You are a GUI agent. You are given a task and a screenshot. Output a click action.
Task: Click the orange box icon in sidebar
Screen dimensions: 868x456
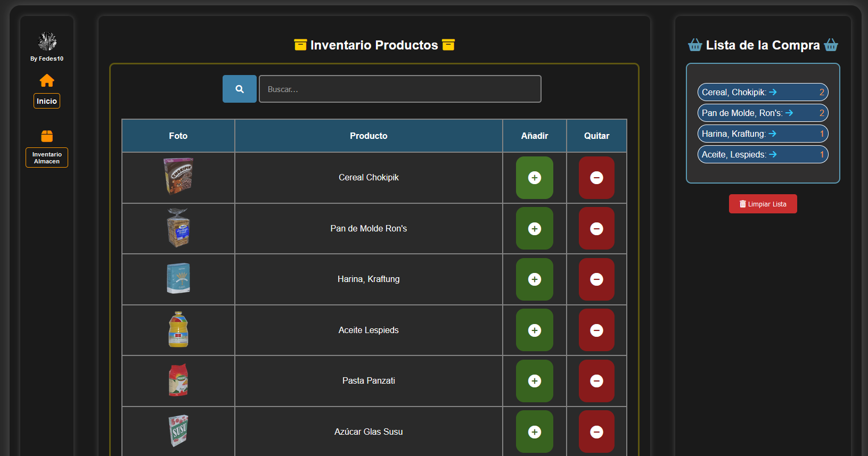[47, 136]
